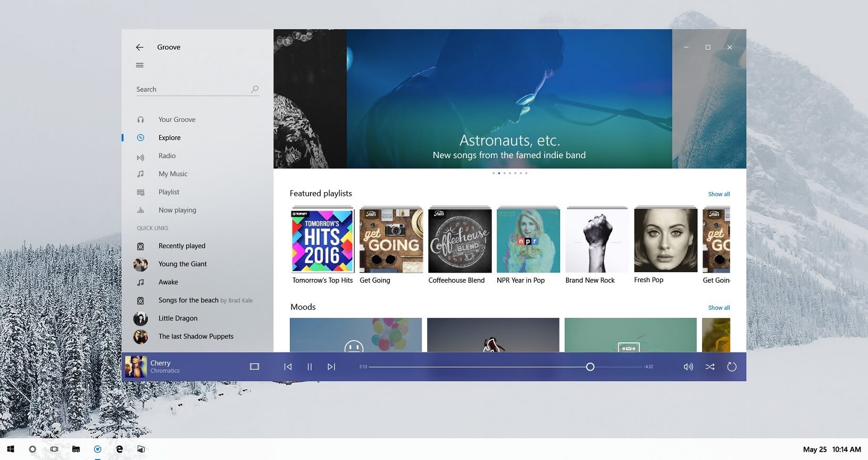Show all Moods
Image resolution: width=868 pixels, height=460 pixels.
(719, 308)
